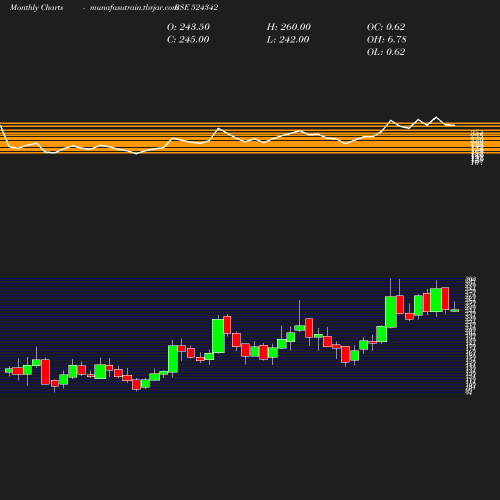Click the 'OH: 6.78' value

[x=387, y=40]
